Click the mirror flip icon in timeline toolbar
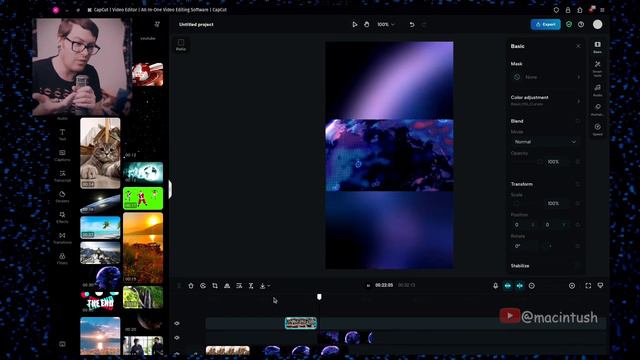This screenshot has height=360, width=640. point(227,286)
